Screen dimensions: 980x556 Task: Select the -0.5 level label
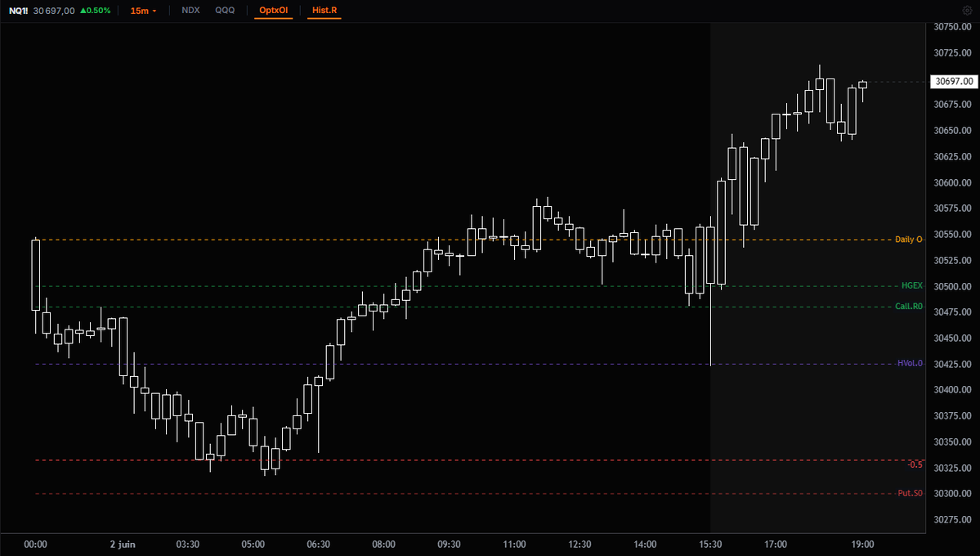tap(915, 464)
